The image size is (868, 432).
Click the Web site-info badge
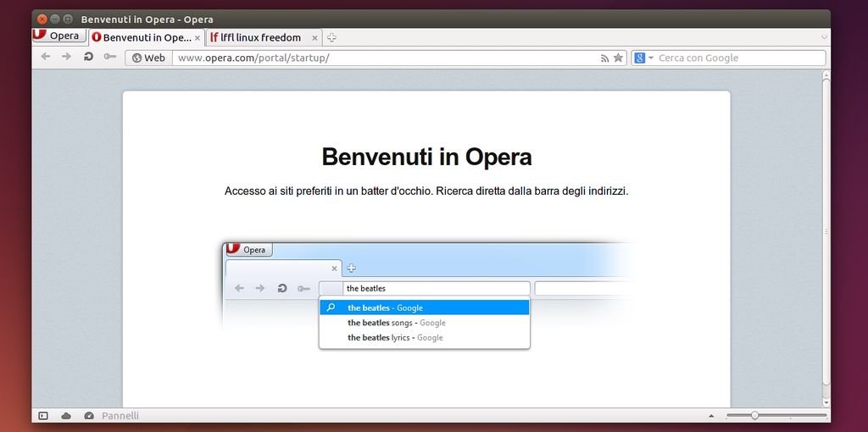point(148,58)
